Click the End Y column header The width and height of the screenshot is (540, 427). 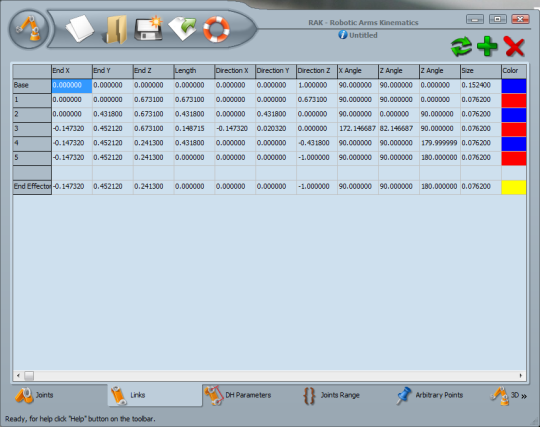(113, 71)
